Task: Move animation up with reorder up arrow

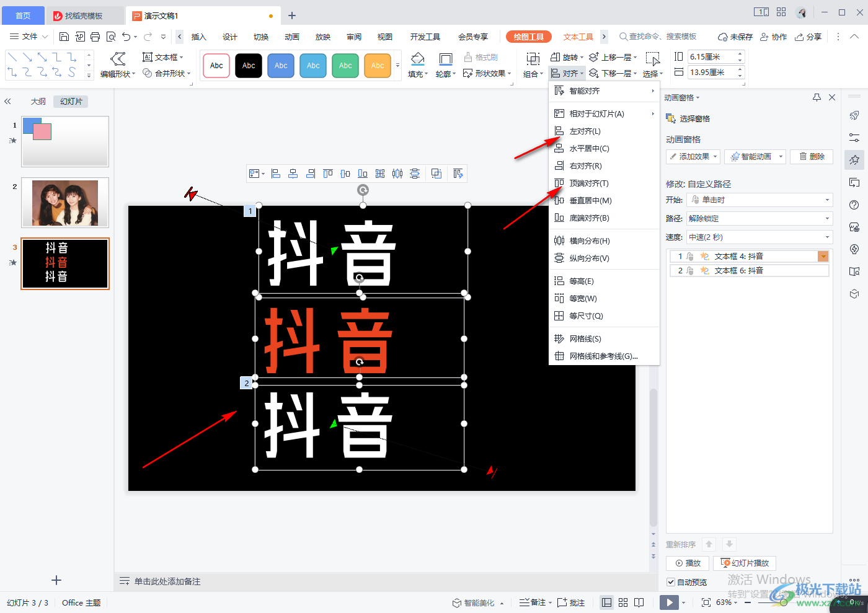Action: pyautogui.click(x=709, y=544)
